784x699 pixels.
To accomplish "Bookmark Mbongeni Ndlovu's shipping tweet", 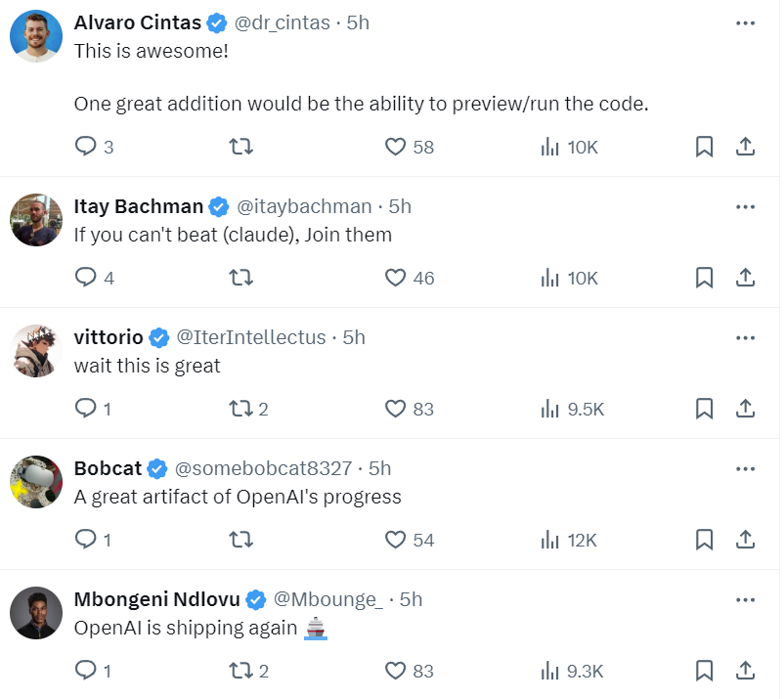I will pyautogui.click(x=704, y=671).
